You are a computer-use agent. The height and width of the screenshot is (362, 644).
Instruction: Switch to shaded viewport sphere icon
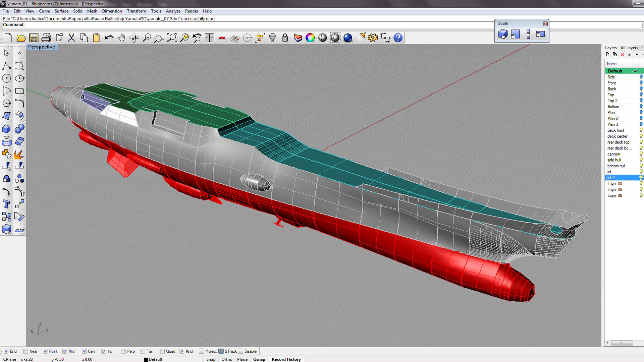pos(323,38)
